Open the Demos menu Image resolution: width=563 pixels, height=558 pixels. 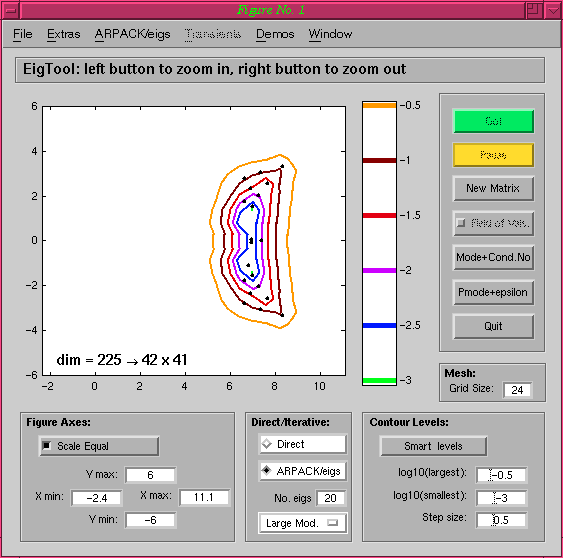tap(275, 34)
